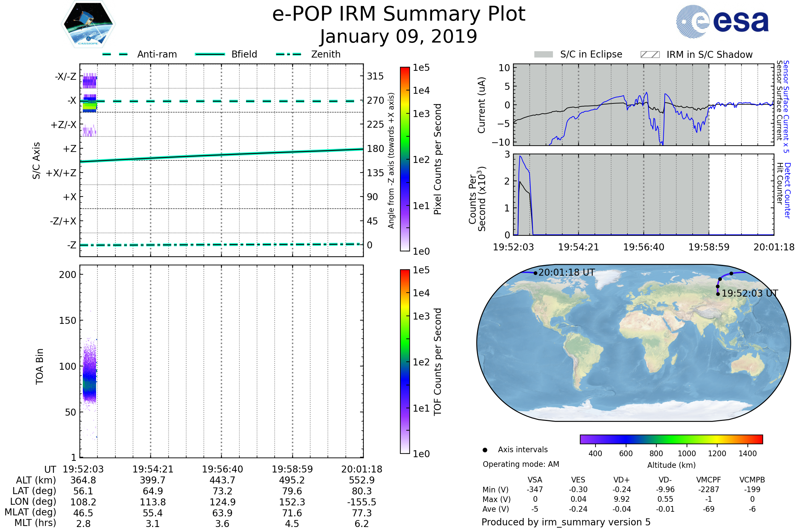Click the CASSIOPE mission hexagon logo
Viewport: 798px width, 532px height.
pyautogui.click(x=88, y=24)
